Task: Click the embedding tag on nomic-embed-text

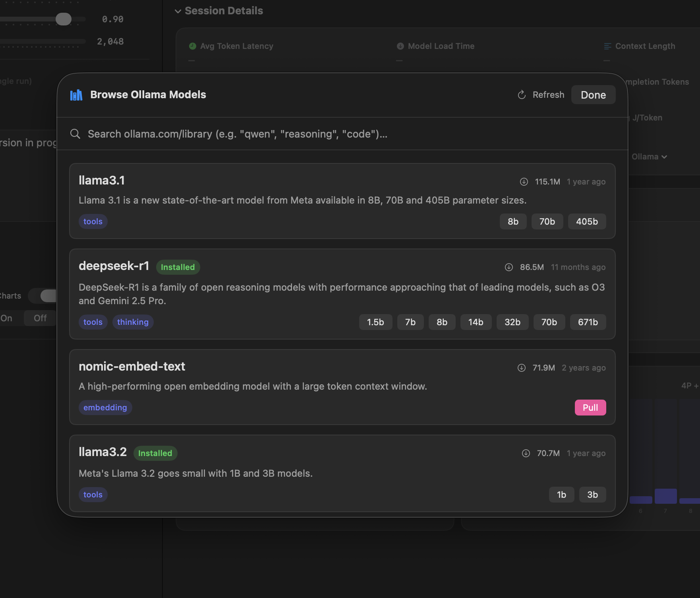Action: click(x=105, y=408)
